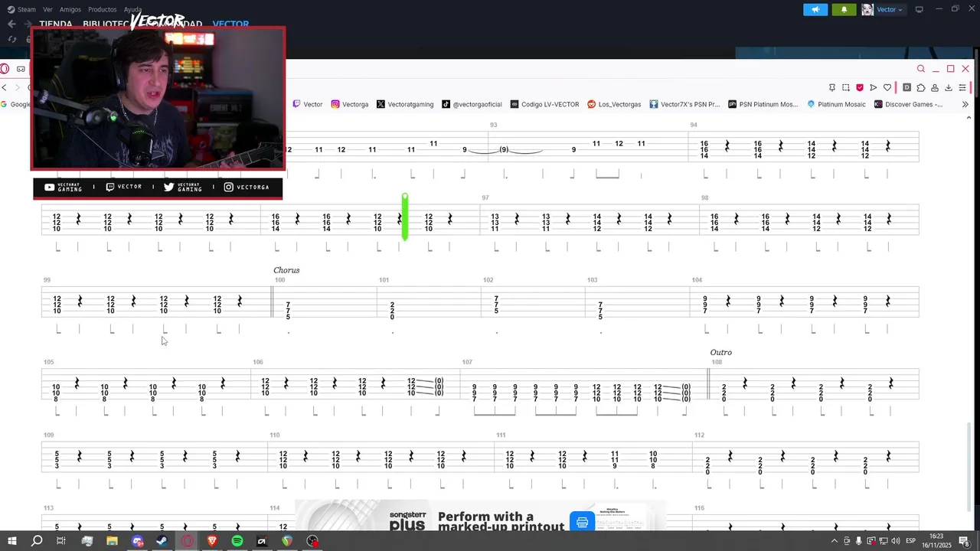
Task: Open the volume speaker tray icon
Action: (x=896, y=541)
